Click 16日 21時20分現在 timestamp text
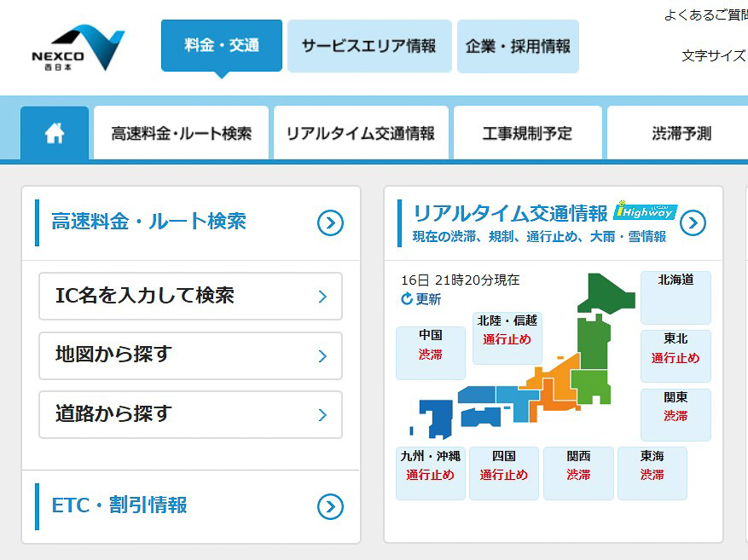The width and height of the screenshot is (748, 560). (461, 280)
